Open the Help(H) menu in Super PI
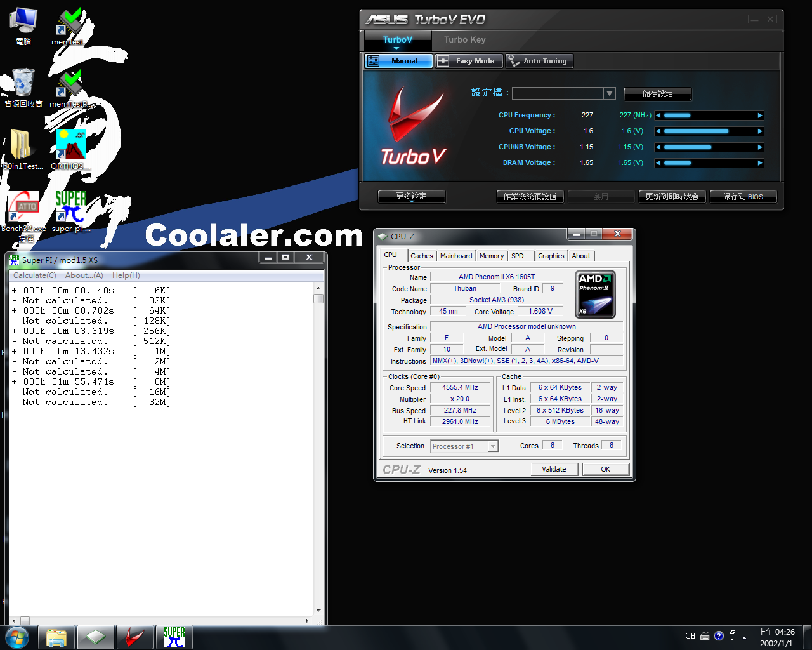812x650 pixels. pyautogui.click(x=126, y=275)
